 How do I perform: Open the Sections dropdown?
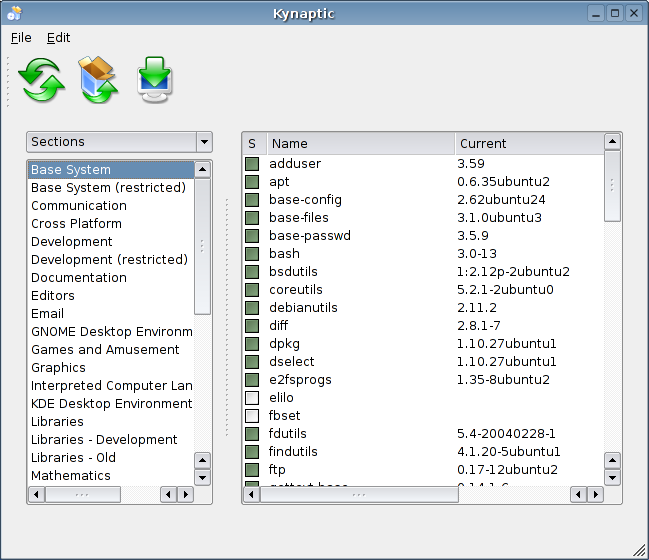[119, 142]
